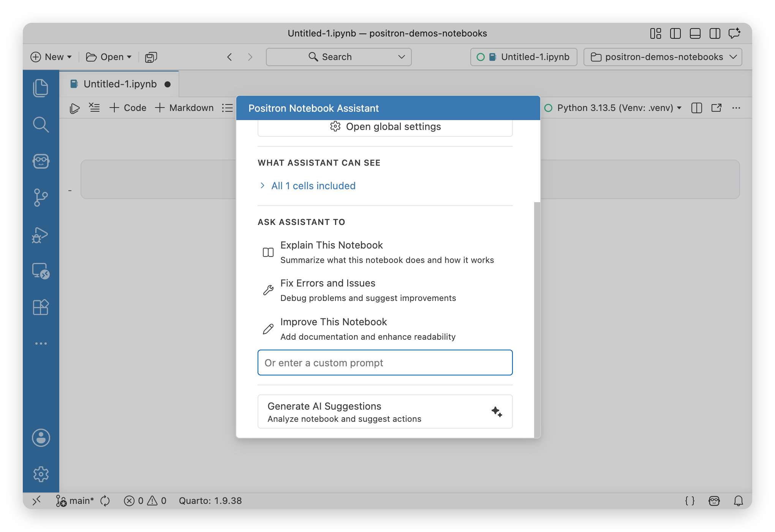This screenshot has height=532, width=775.
Task: Open the Open file dropdown menu
Action: pyautogui.click(x=109, y=57)
